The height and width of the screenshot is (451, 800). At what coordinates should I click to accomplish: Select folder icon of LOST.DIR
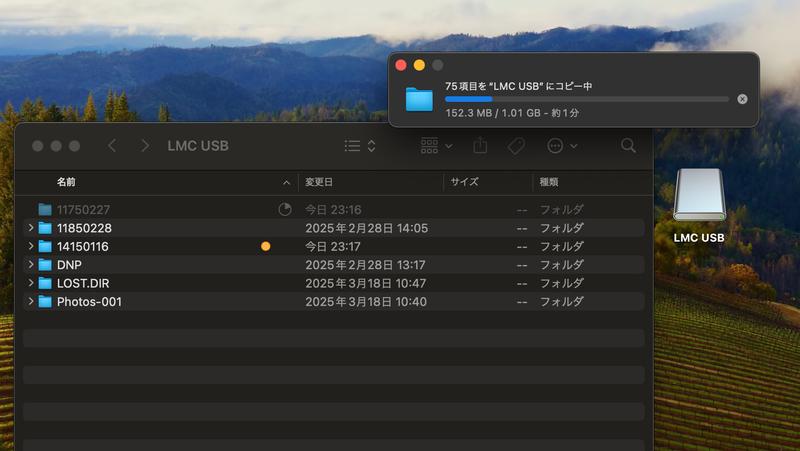tap(45, 283)
